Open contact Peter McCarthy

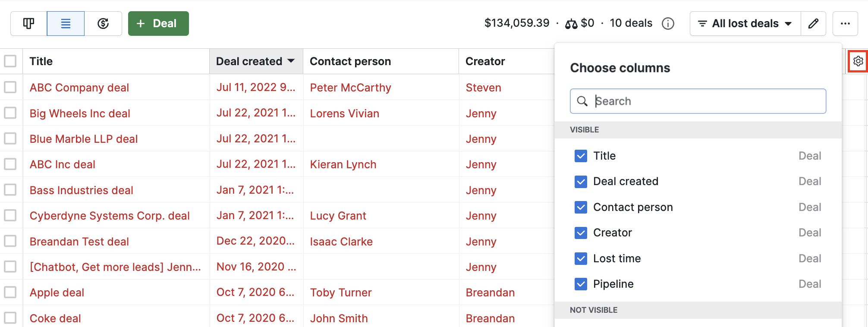click(350, 88)
